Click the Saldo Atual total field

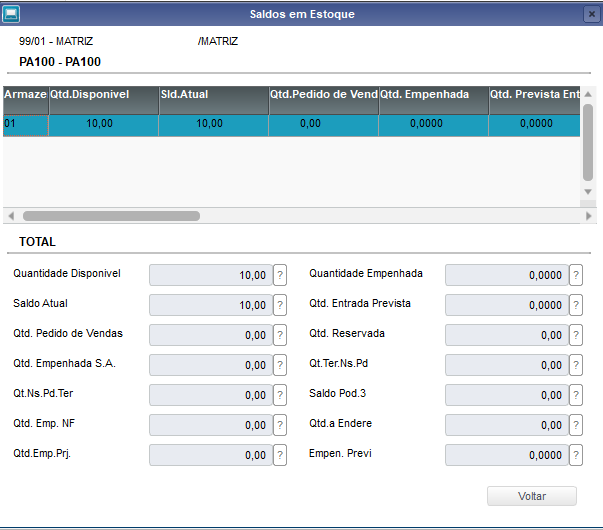pos(211,305)
